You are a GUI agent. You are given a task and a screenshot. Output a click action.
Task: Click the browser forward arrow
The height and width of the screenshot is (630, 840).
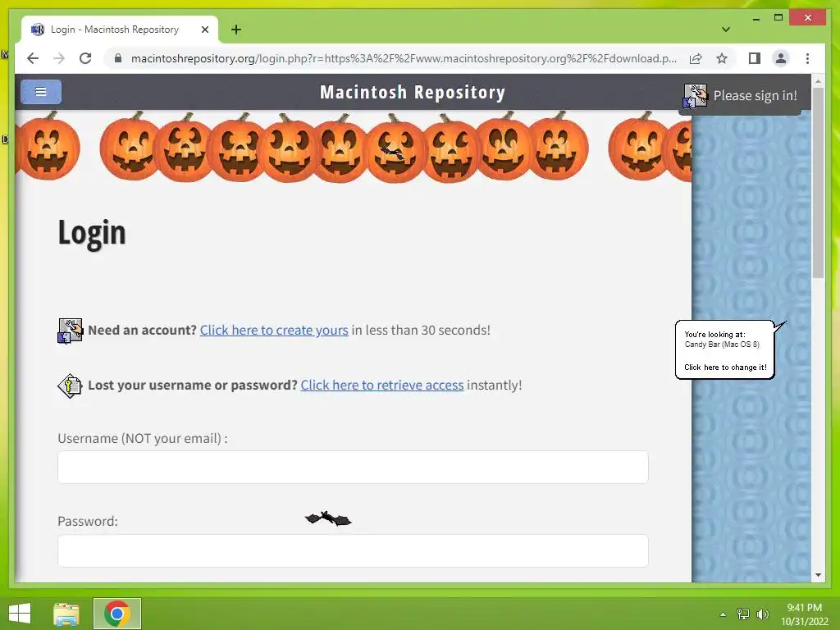[x=59, y=58]
